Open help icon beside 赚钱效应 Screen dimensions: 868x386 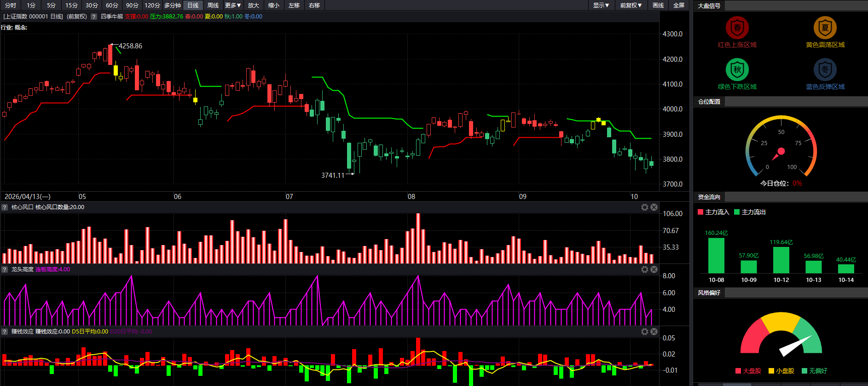pyautogui.click(x=5, y=332)
